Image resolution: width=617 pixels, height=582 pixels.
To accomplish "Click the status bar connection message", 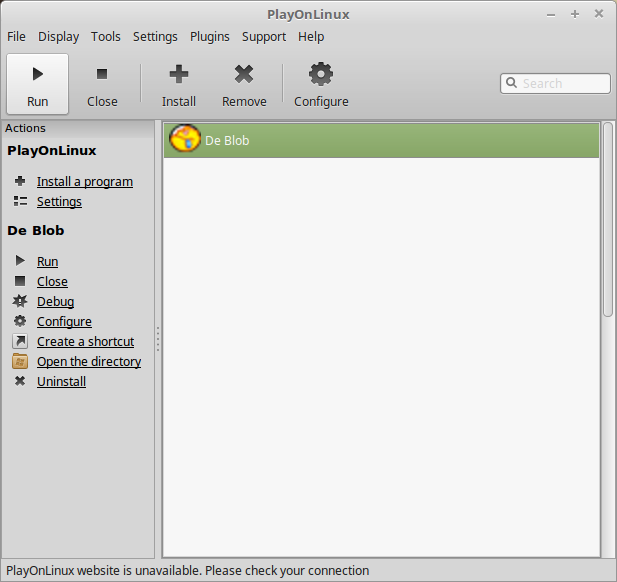I will [x=187, y=571].
